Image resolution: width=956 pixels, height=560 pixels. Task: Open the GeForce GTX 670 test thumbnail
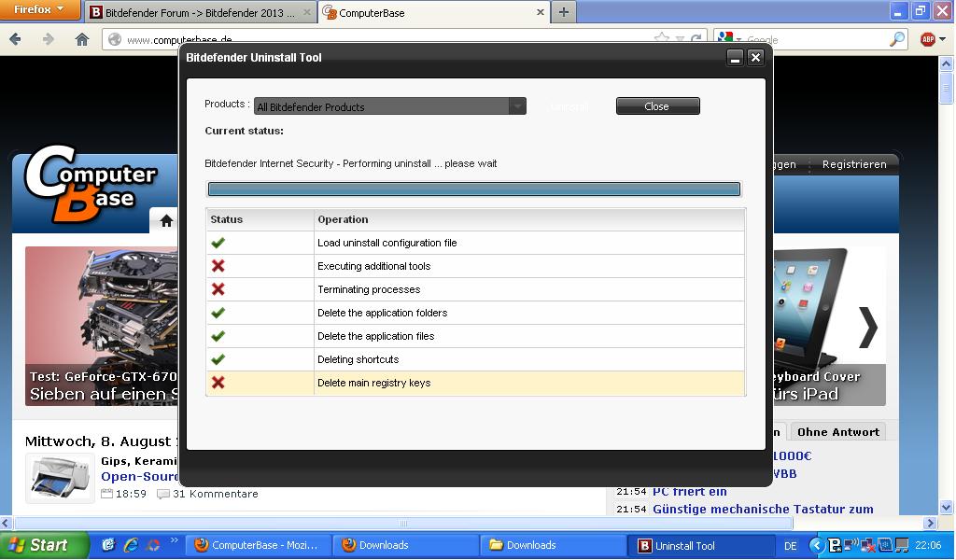coord(103,326)
